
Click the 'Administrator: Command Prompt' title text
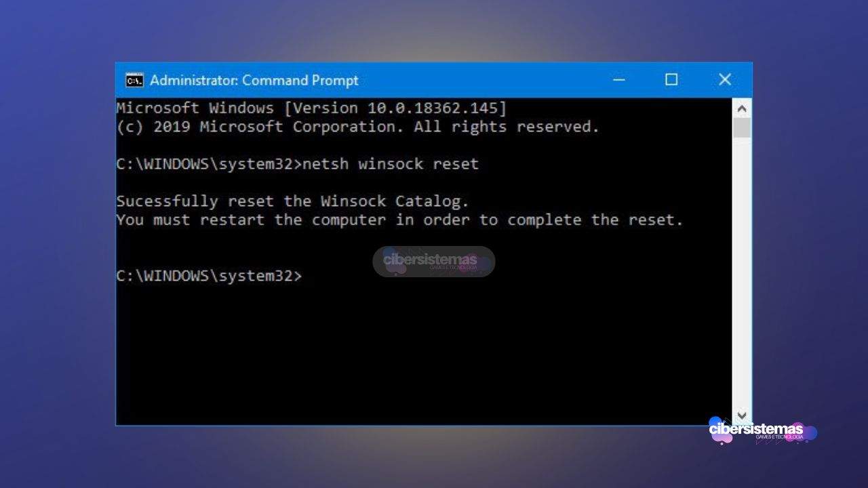pyautogui.click(x=254, y=80)
